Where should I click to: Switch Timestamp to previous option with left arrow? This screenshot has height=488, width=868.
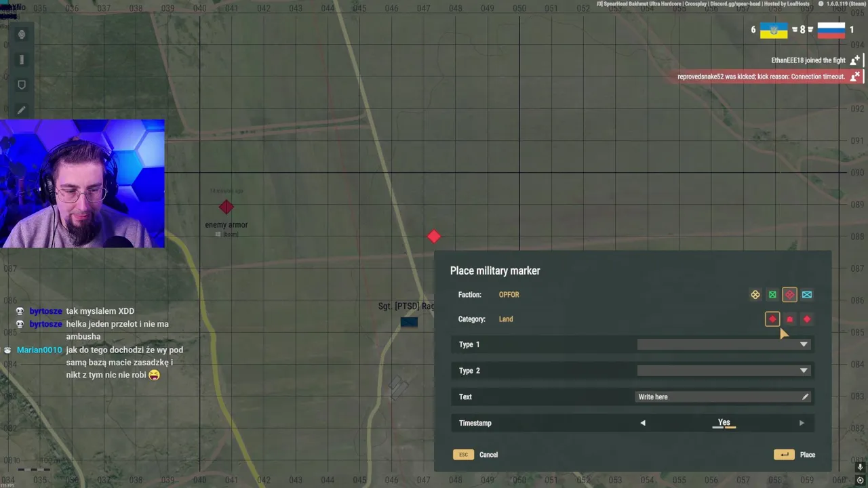pyautogui.click(x=643, y=423)
